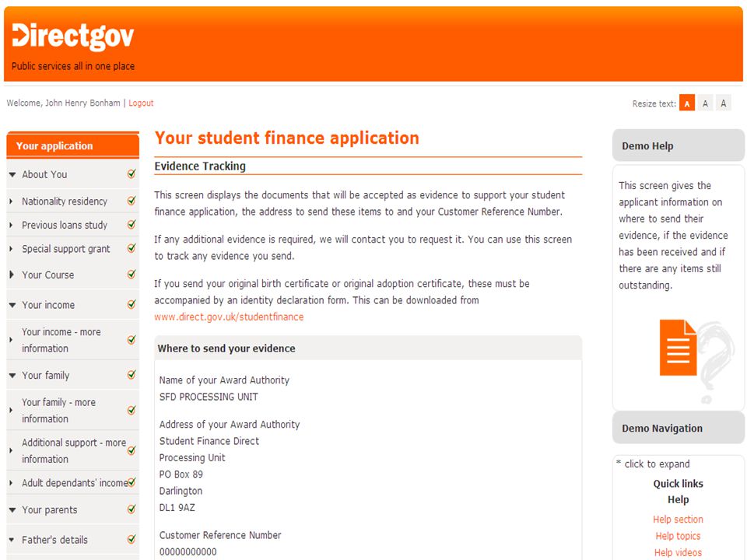Viewport: 747px width, 560px height.
Task: Click the green tick beside About You
Action: tap(132, 173)
